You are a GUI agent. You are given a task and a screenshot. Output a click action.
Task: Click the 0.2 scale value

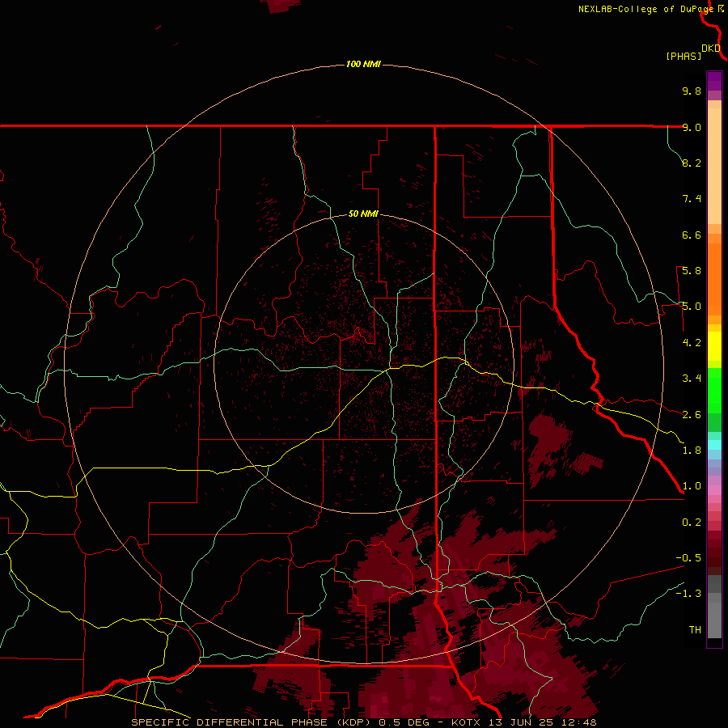click(x=692, y=523)
